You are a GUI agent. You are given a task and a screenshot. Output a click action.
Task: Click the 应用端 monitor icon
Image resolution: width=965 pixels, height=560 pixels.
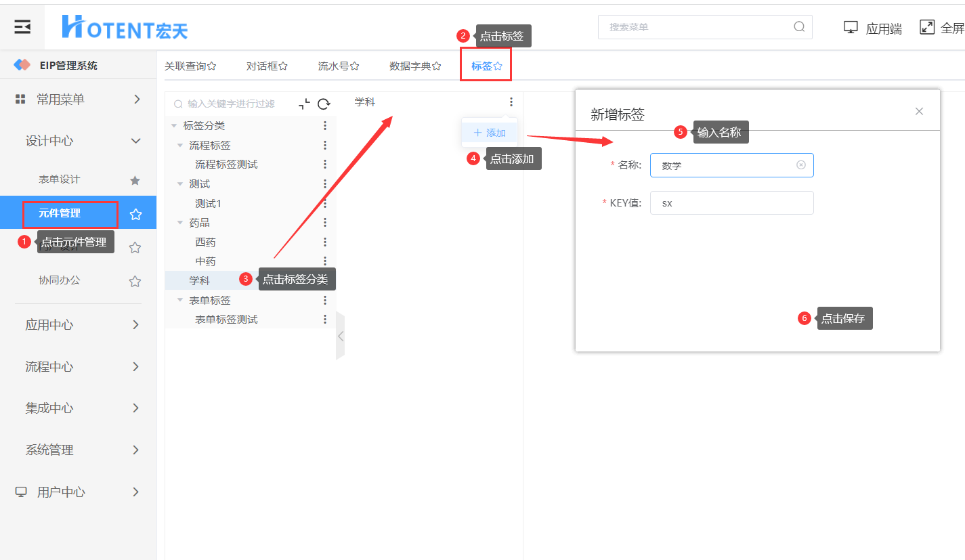(851, 27)
